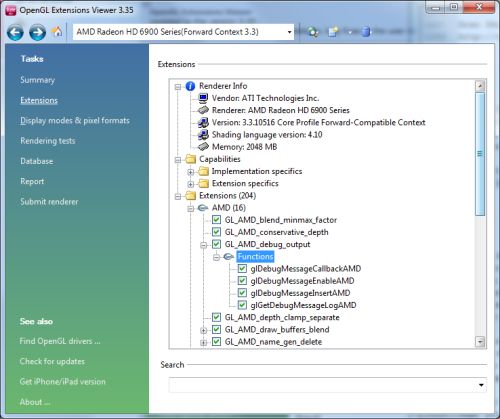Collapse the AMD (16) node
Image resolution: width=500 pixels, height=419 pixels.
(x=191, y=209)
